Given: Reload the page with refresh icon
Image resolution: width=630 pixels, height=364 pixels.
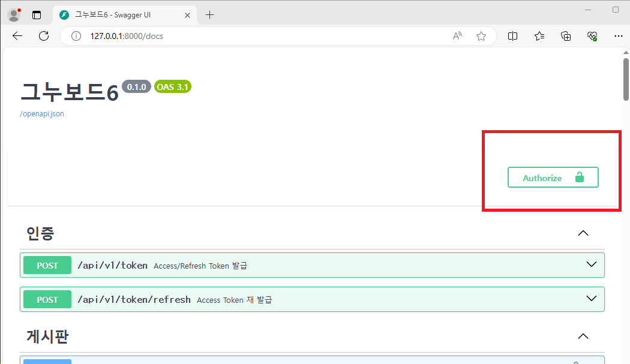Looking at the screenshot, I should [44, 36].
